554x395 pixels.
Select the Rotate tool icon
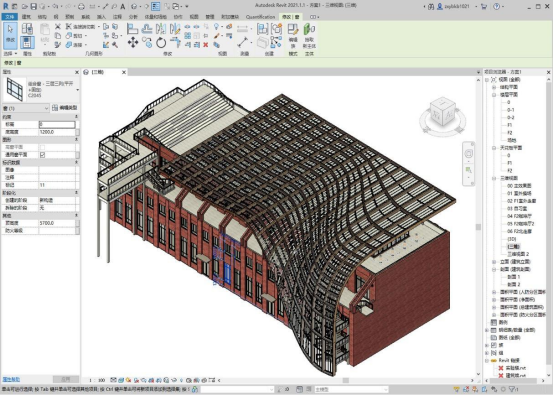tap(161, 42)
